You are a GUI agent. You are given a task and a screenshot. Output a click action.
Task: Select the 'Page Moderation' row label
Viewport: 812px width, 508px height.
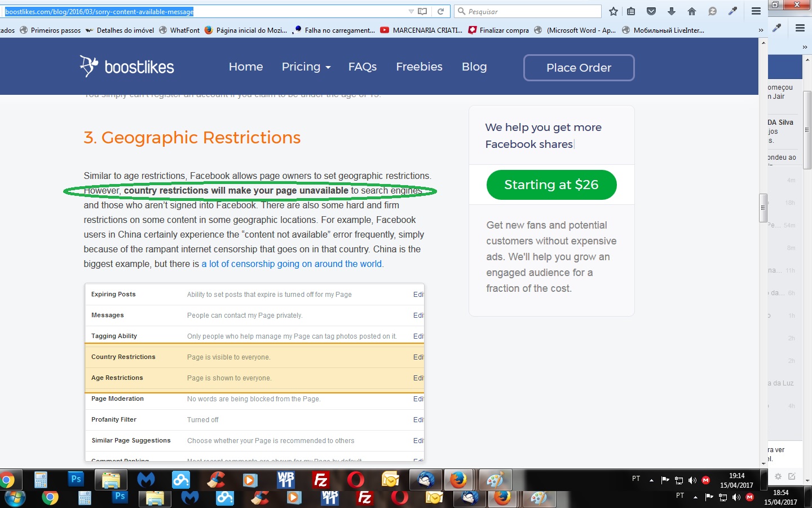click(x=117, y=399)
